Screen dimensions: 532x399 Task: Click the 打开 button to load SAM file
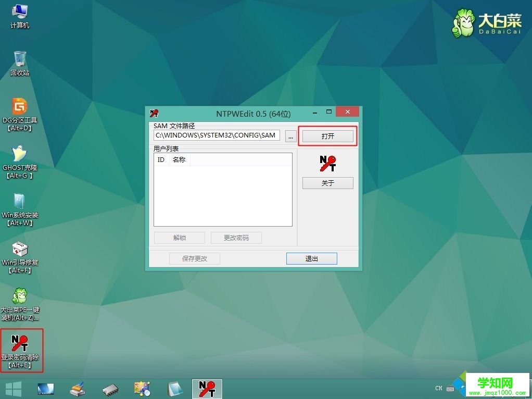(327, 135)
